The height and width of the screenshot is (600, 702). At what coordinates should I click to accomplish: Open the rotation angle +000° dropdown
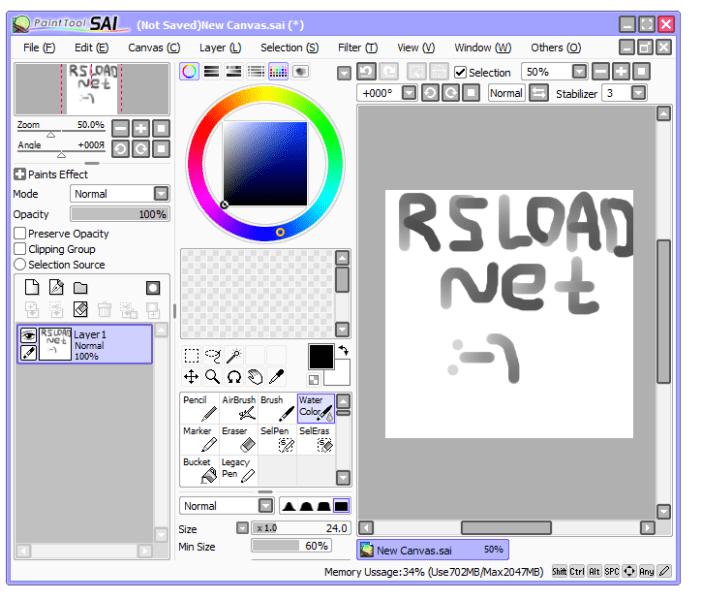tap(409, 93)
